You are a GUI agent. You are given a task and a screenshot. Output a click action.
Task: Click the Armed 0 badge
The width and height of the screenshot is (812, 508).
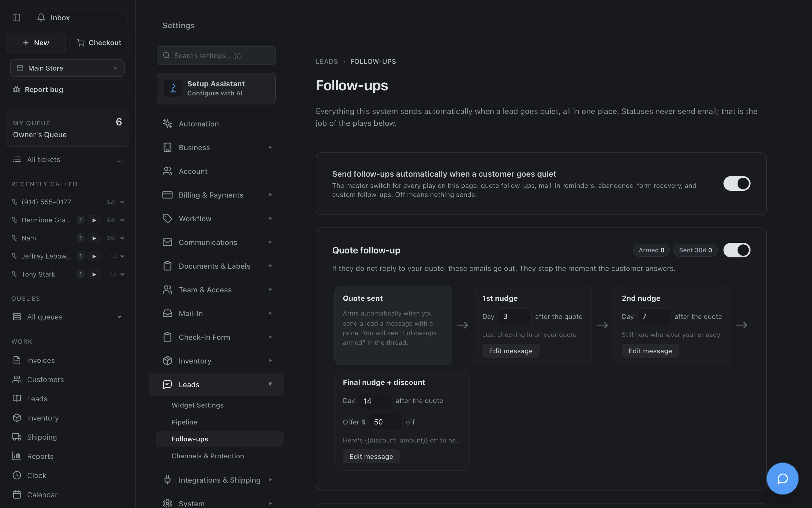click(x=651, y=250)
